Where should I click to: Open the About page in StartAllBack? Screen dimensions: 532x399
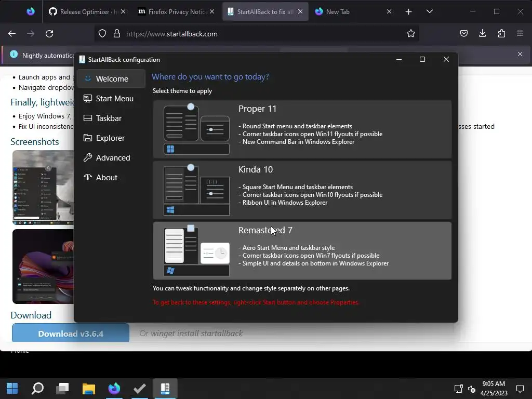coord(111,177)
